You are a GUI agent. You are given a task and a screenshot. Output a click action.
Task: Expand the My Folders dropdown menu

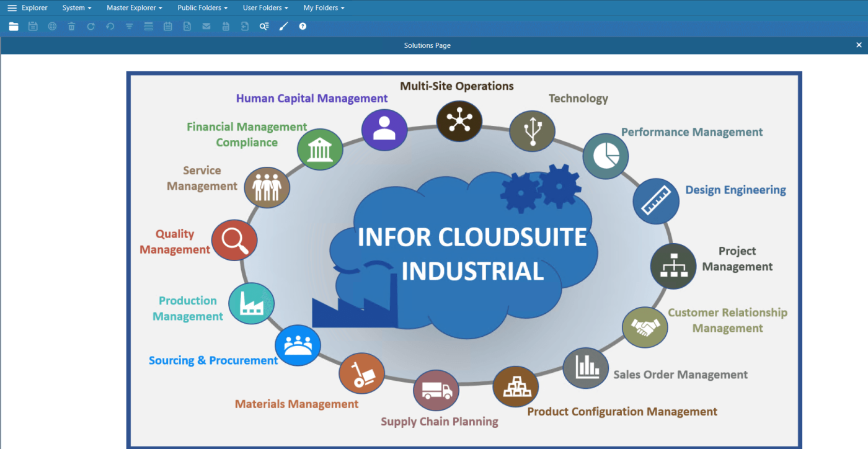click(x=324, y=8)
